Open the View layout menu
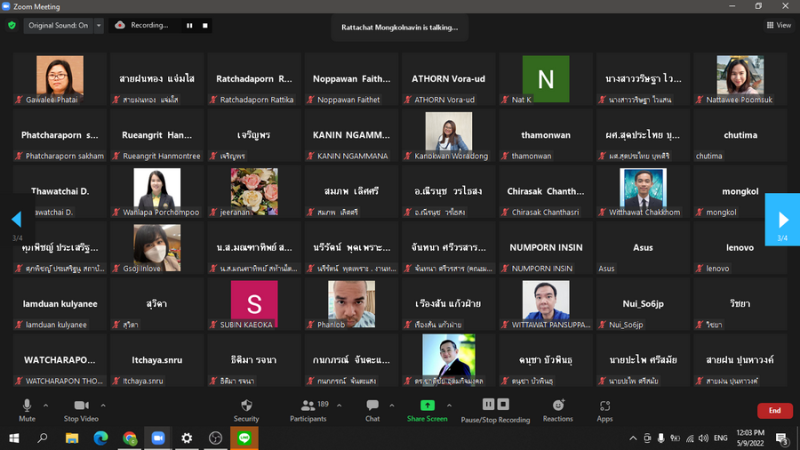The width and height of the screenshot is (800, 450). coord(778,25)
